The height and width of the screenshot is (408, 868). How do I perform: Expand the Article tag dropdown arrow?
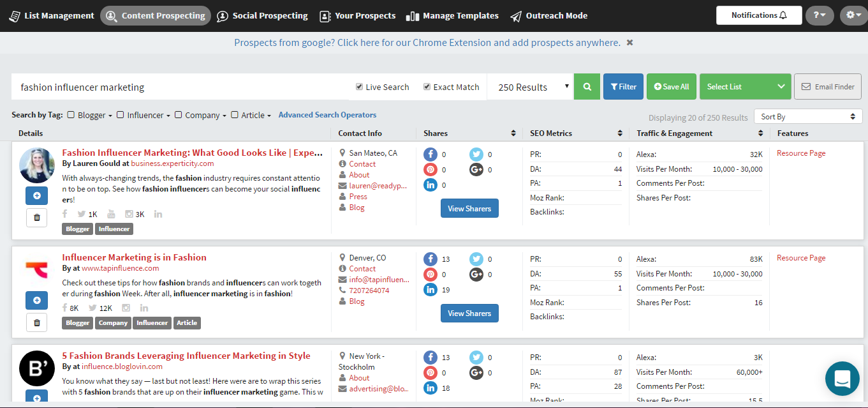[x=269, y=116]
